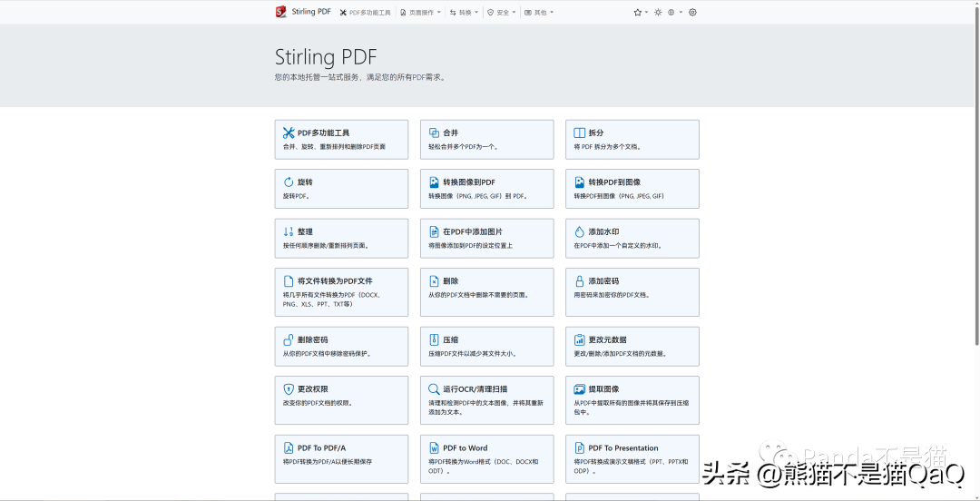Open the 合并 tool title link
980x501 pixels.
point(451,133)
